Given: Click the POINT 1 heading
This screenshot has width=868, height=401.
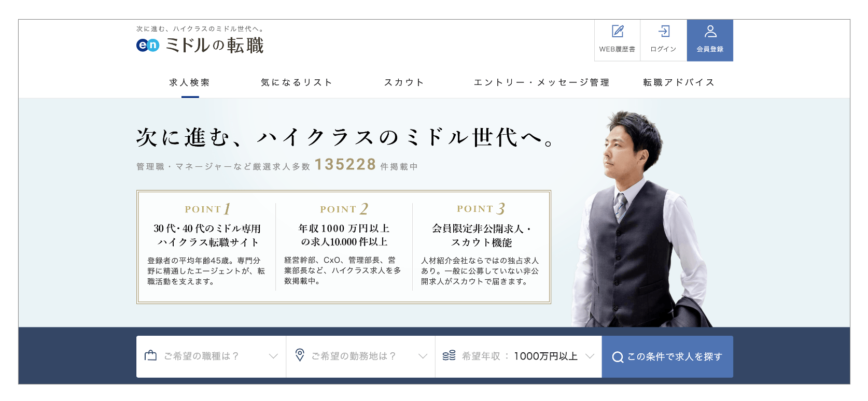Looking at the screenshot, I should coord(207,209).
